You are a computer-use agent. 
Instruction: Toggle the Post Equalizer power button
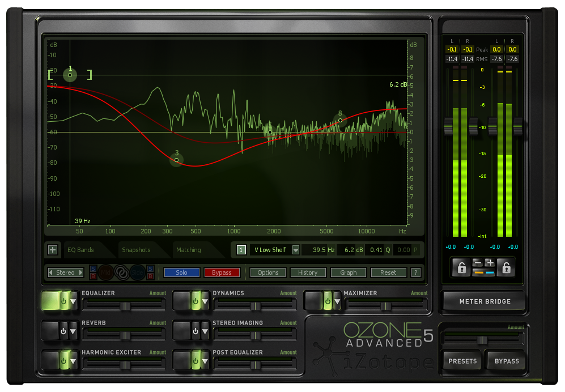tap(196, 360)
